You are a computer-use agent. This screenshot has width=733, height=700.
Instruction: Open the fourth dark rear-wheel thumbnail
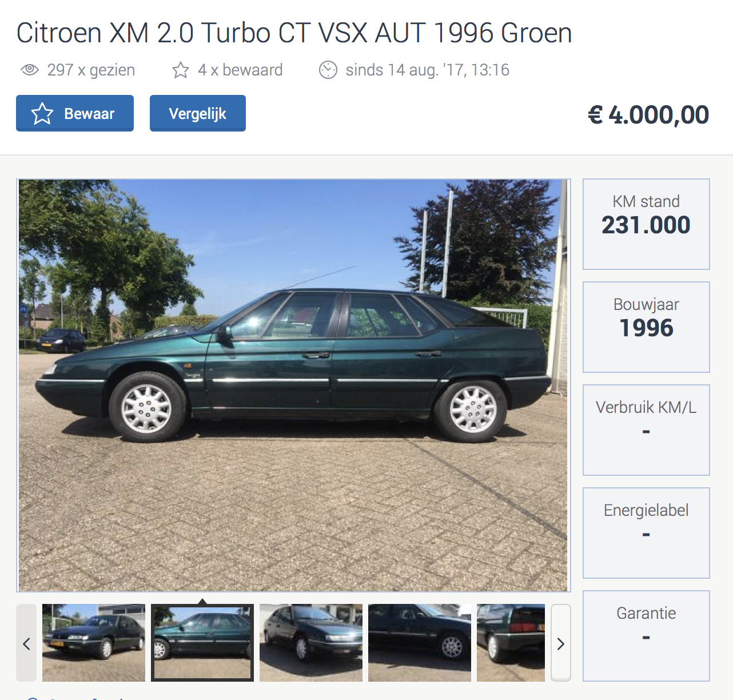(420, 643)
